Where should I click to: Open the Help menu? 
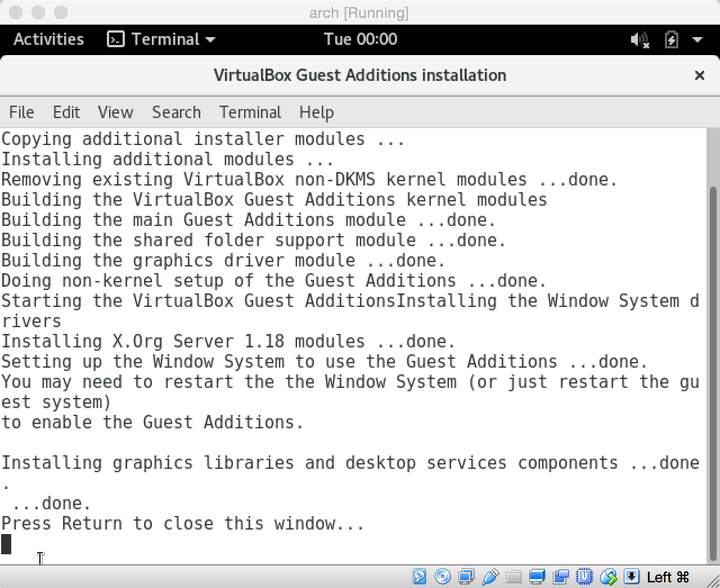316,112
